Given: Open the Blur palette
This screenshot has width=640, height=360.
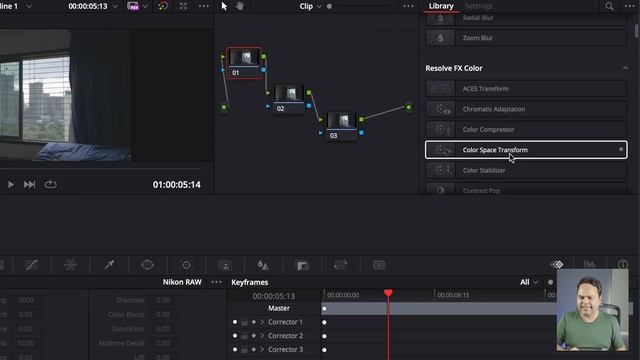Looking at the screenshot, I should coord(263,265).
